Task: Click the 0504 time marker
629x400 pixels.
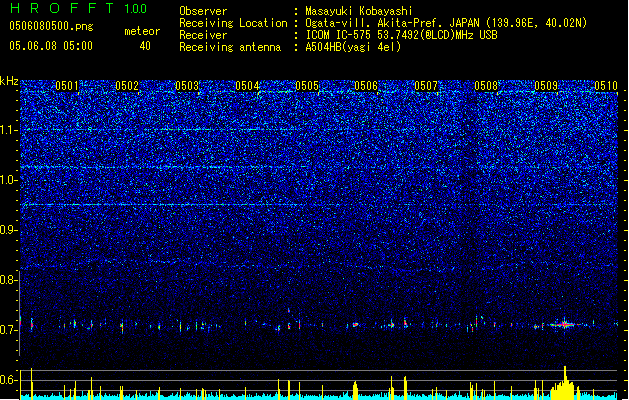Action: click(247, 86)
